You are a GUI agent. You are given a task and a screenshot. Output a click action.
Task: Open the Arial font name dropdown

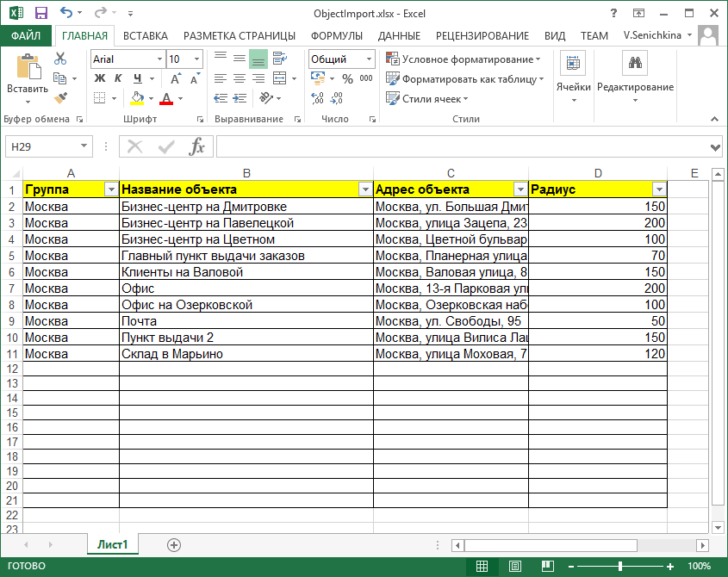pyautogui.click(x=159, y=59)
